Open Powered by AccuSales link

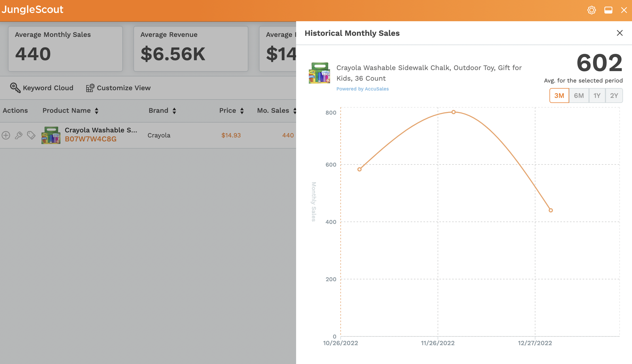click(362, 89)
